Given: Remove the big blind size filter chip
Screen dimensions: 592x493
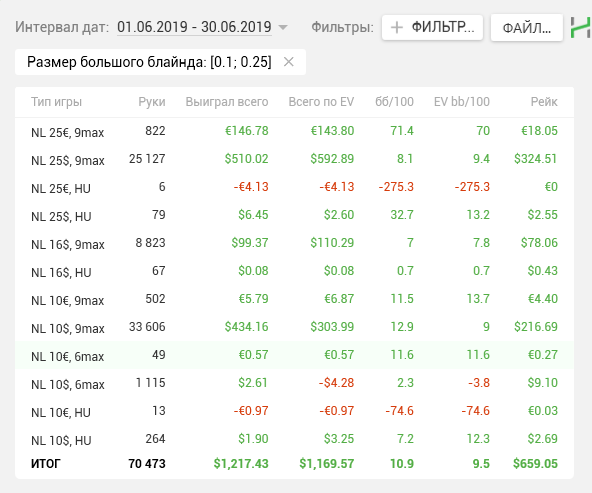Looking at the screenshot, I should point(289,62).
